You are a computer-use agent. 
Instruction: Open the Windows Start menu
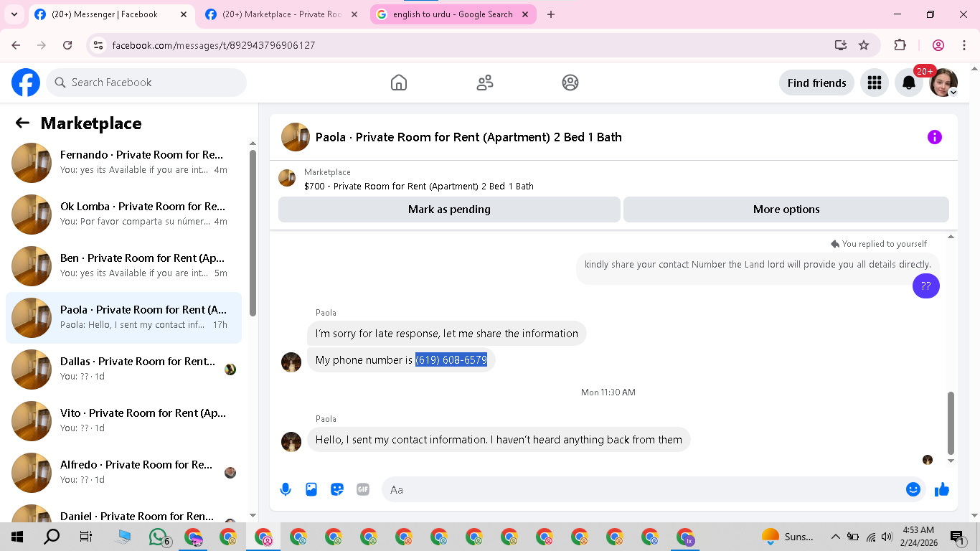(17, 537)
